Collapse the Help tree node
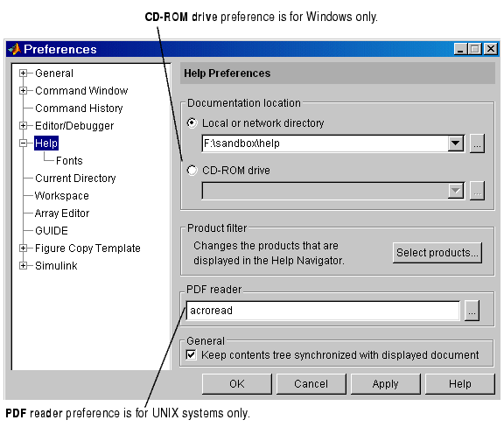Screen dimensions: 504x434 point(23,143)
